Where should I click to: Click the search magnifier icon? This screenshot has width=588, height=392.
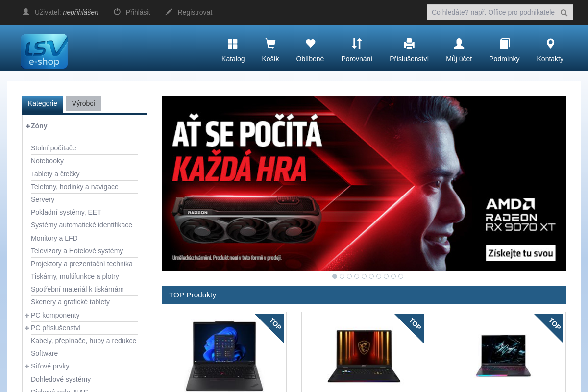click(564, 13)
